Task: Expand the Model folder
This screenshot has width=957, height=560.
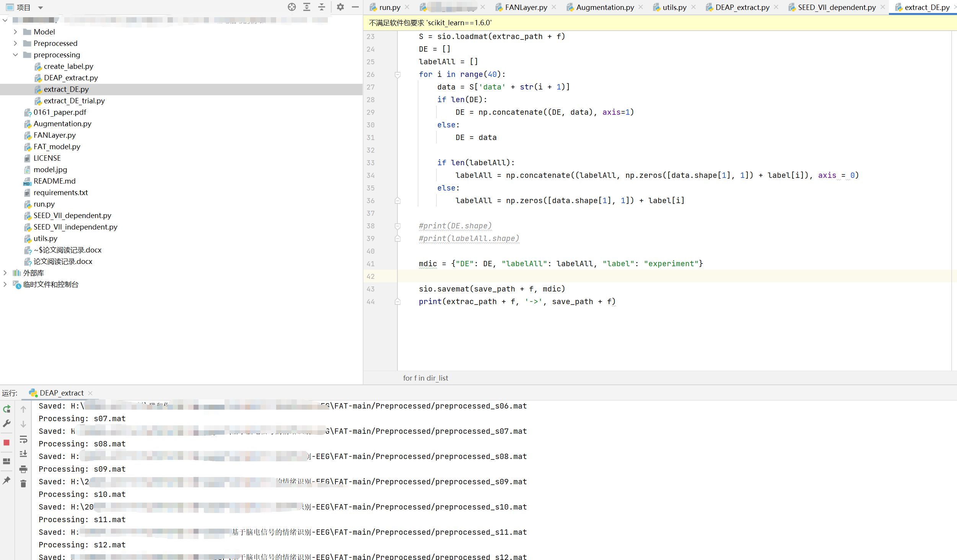Action: click(15, 32)
